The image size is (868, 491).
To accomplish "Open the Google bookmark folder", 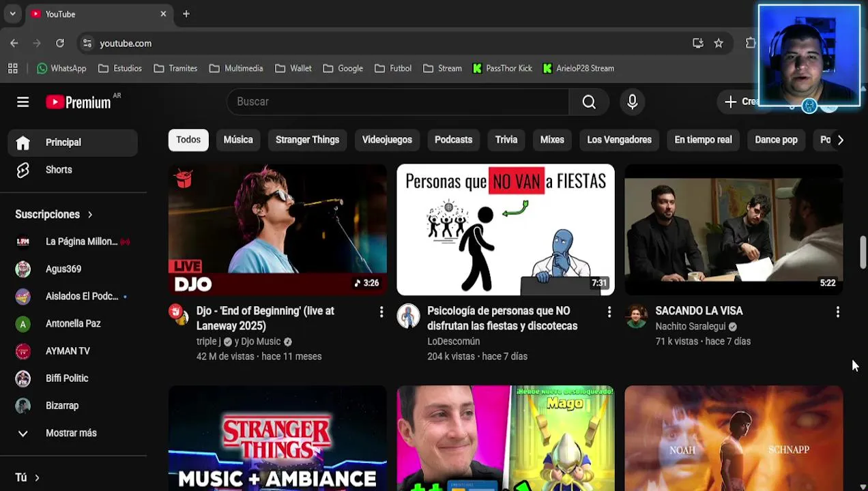I will (343, 68).
